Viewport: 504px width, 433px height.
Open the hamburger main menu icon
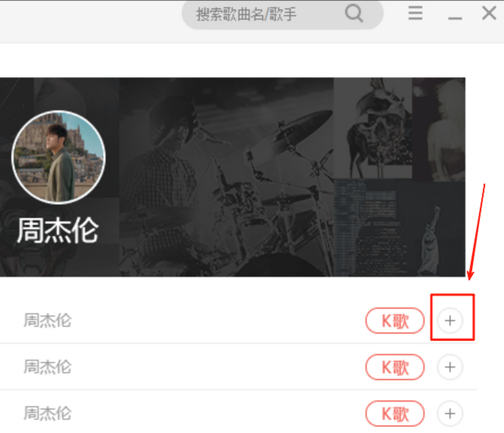click(415, 13)
